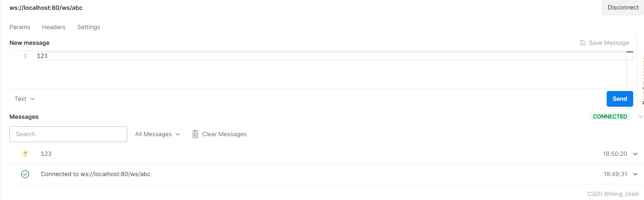This screenshot has width=644, height=200.
Task: Click inside the Search messages field
Action: coord(68,134)
